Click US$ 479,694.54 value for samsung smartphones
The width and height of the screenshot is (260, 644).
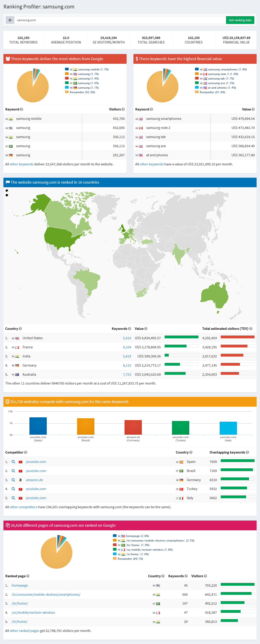pyautogui.click(x=243, y=119)
